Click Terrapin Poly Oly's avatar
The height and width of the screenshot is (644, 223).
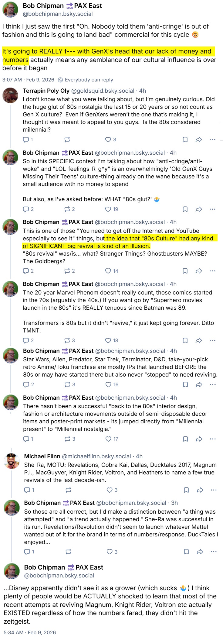[x=10, y=95]
